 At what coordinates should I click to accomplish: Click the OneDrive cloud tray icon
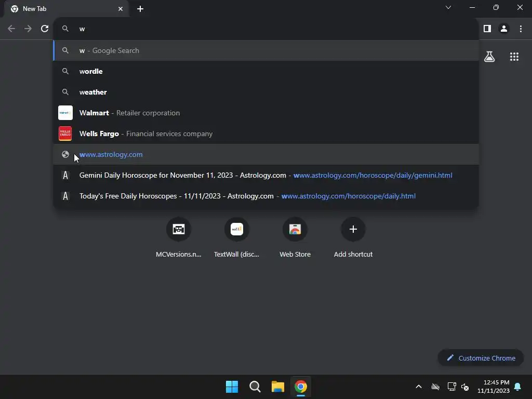pos(435,387)
